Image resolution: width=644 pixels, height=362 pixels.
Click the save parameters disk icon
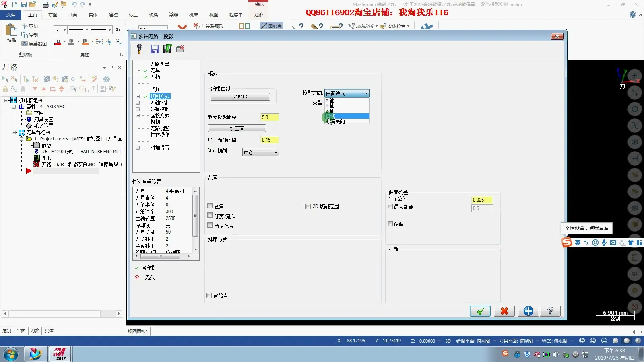click(x=154, y=49)
